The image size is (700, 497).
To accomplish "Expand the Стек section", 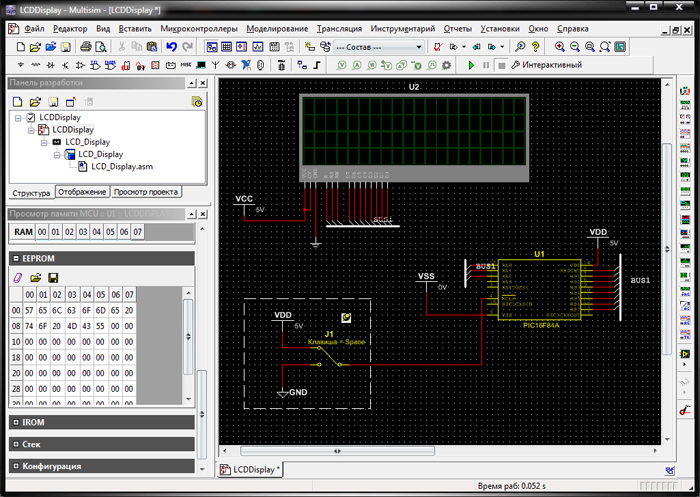I will coord(16,444).
